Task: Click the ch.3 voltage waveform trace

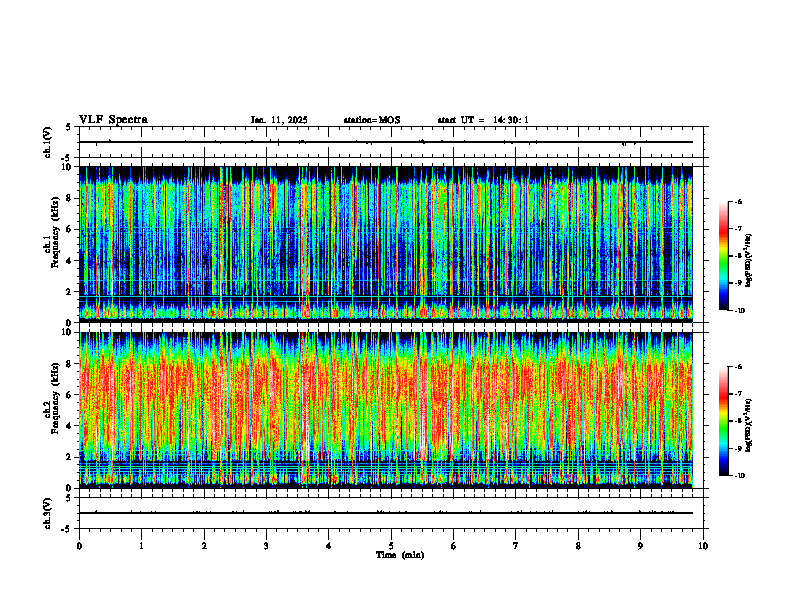Action: click(386, 513)
